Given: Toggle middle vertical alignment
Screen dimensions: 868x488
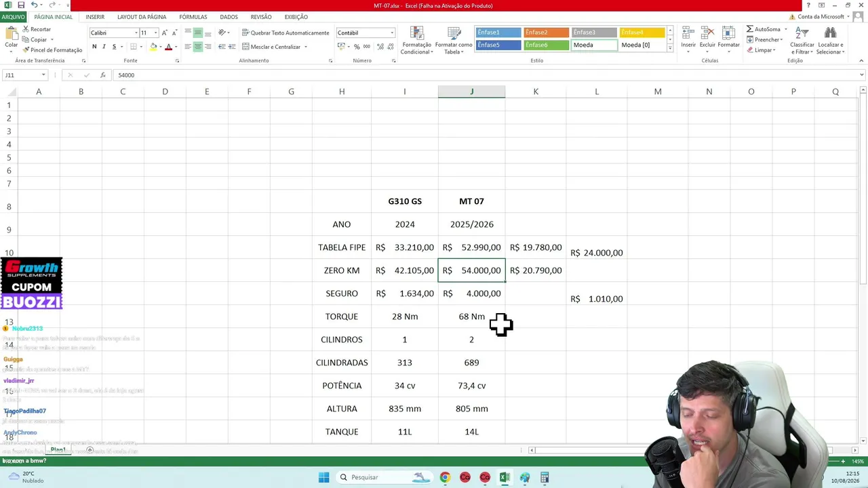Looking at the screenshot, I should pyautogui.click(x=198, y=33).
